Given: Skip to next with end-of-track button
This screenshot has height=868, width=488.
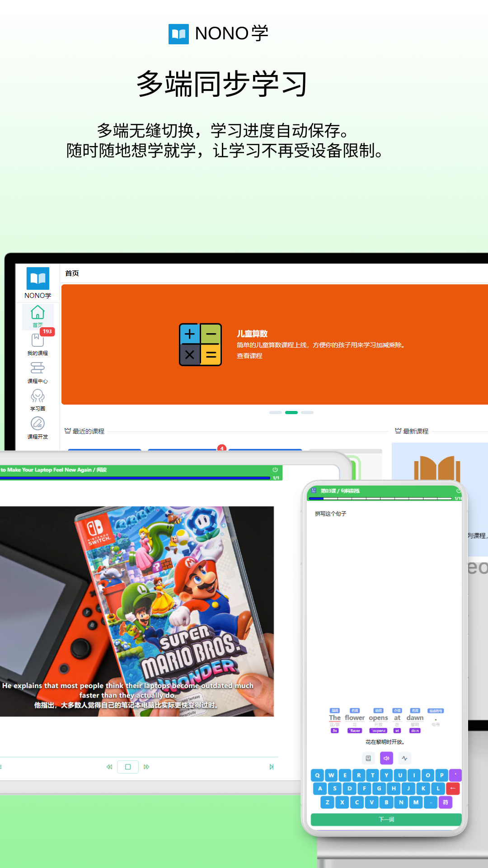Looking at the screenshot, I should click(x=272, y=767).
